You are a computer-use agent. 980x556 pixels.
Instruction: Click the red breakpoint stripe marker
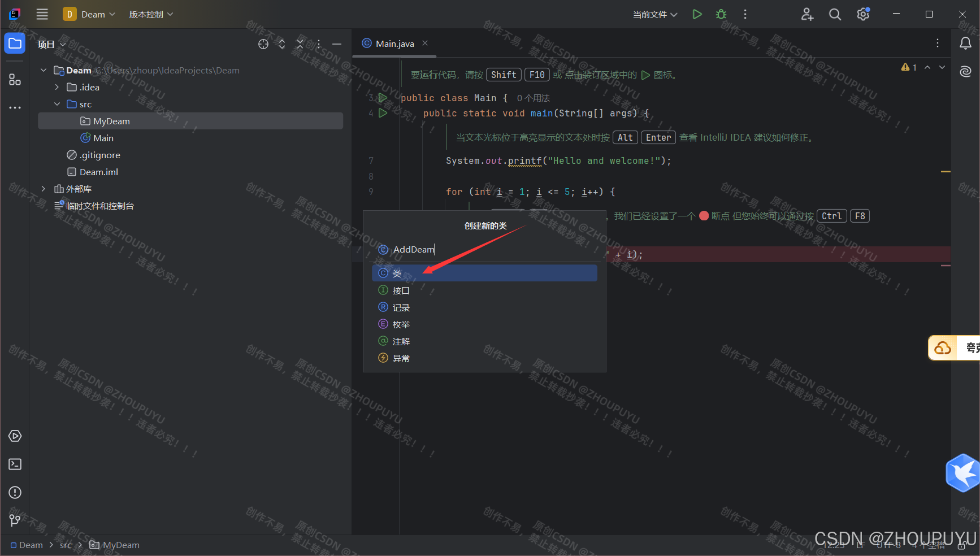946,266
